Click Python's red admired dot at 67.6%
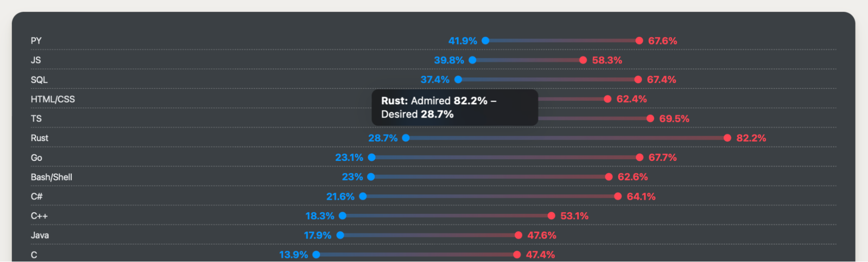The image size is (868, 262). 639,41
